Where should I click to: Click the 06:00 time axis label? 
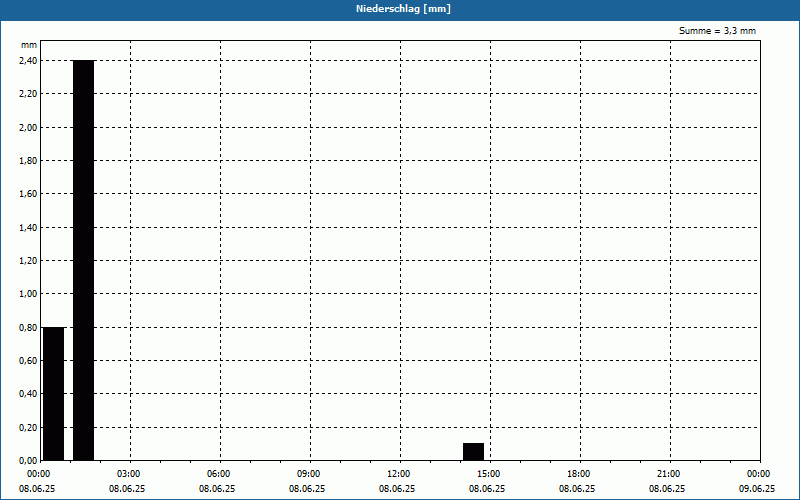[x=219, y=474]
